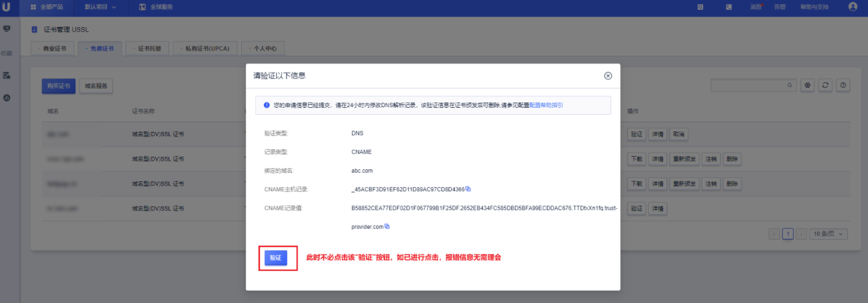Click 详情 in first table row
Image resolution: width=868 pixels, height=303 pixels.
tap(657, 134)
